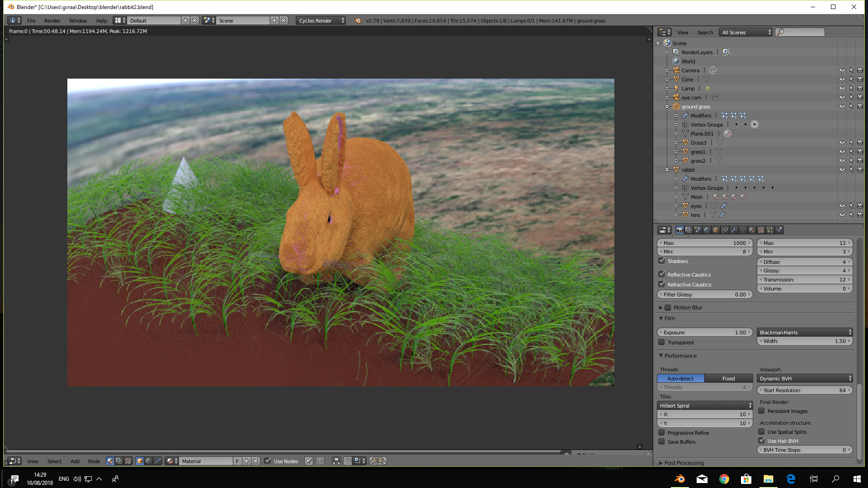Open the Texture properties tab (checker icon)
This screenshot has height=488, width=868.
pos(761,230)
